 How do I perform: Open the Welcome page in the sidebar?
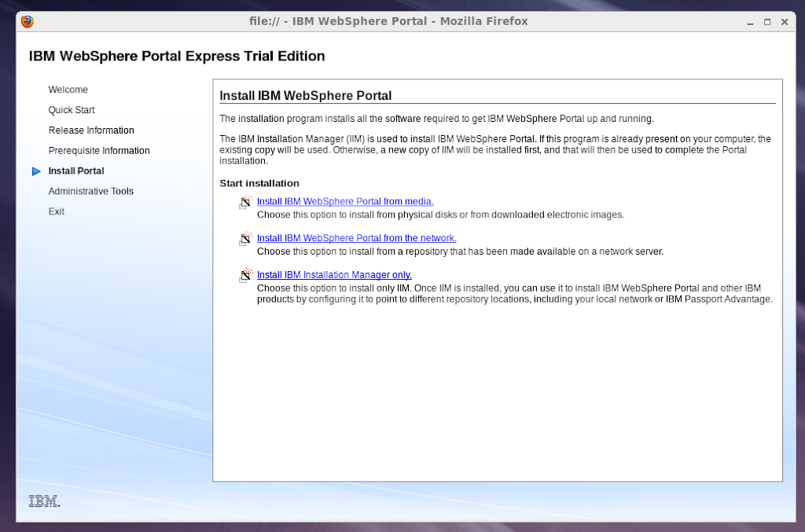(68, 90)
